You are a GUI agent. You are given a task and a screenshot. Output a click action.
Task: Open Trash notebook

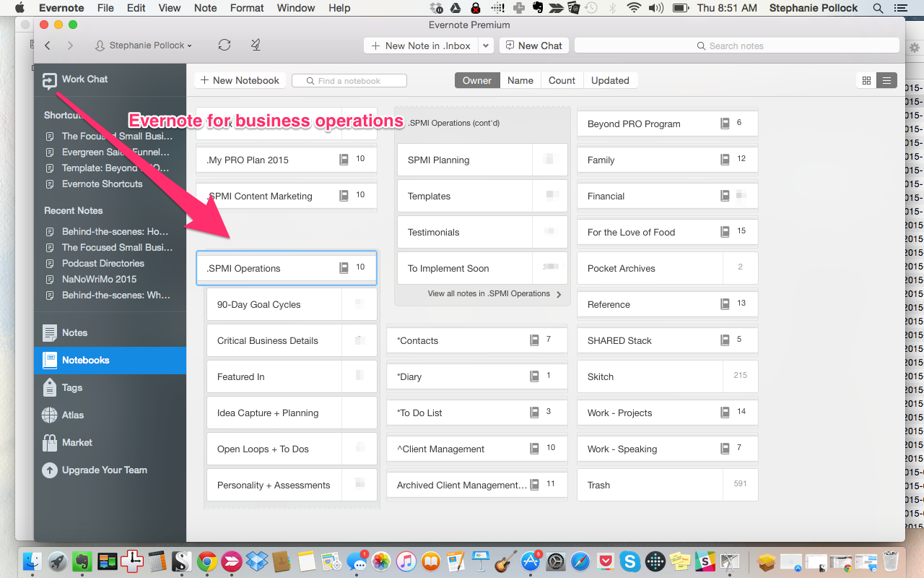tap(668, 485)
